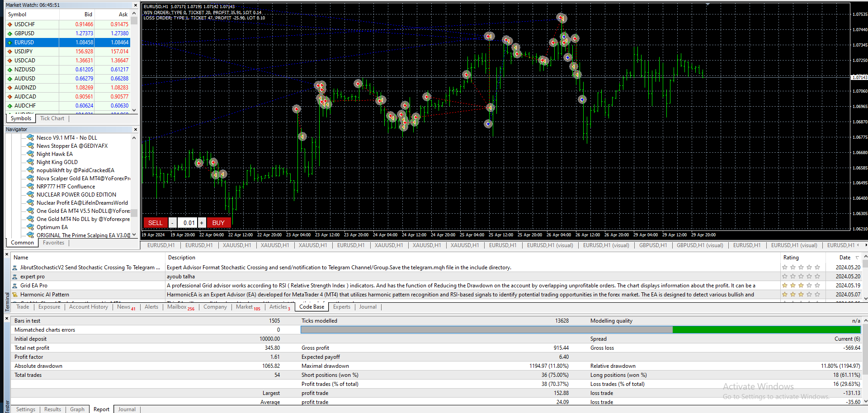The height and width of the screenshot is (413, 868).
Task: Close the Terminal panel
Action: click(x=7, y=255)
